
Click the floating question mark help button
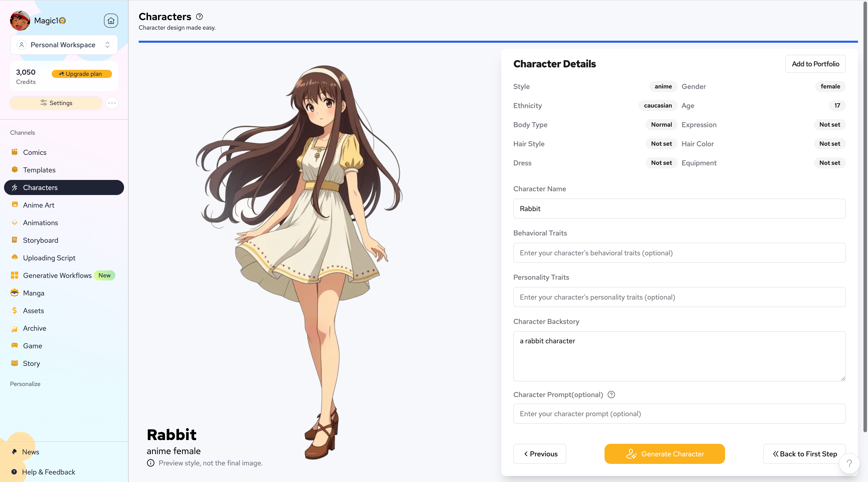[849, 463]
